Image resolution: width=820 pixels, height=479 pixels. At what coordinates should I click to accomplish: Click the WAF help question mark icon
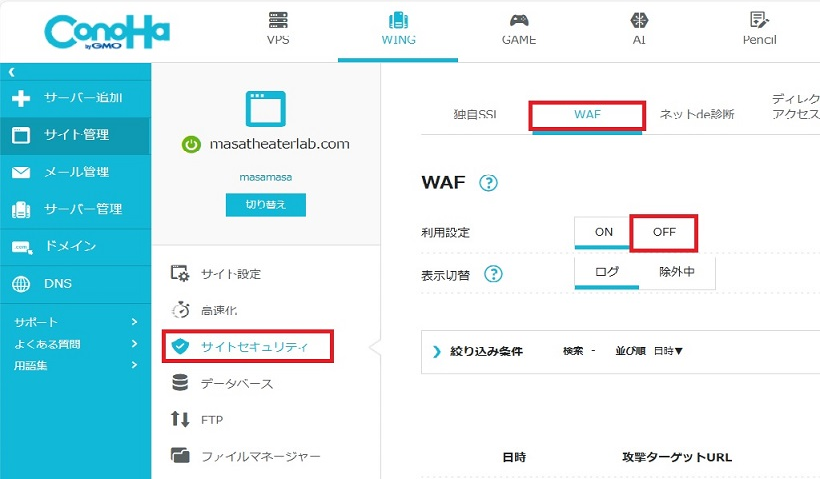coord(488,183)
